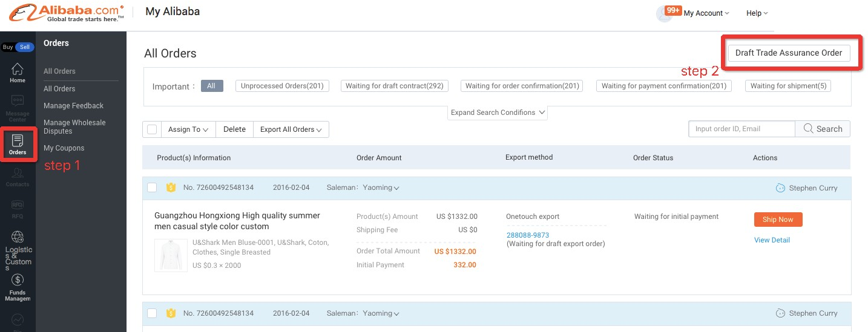The height and width of the screenshot is (332, 868).
Task: Open Alibaba.com logo home link
Action: coord(67,13)
